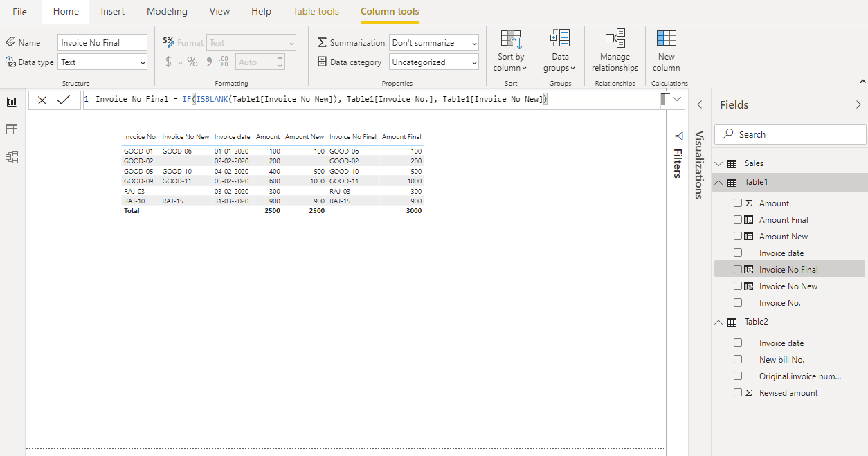Open the File menu
This screenshot has width=868, height=456.
(x=20, y=12)
